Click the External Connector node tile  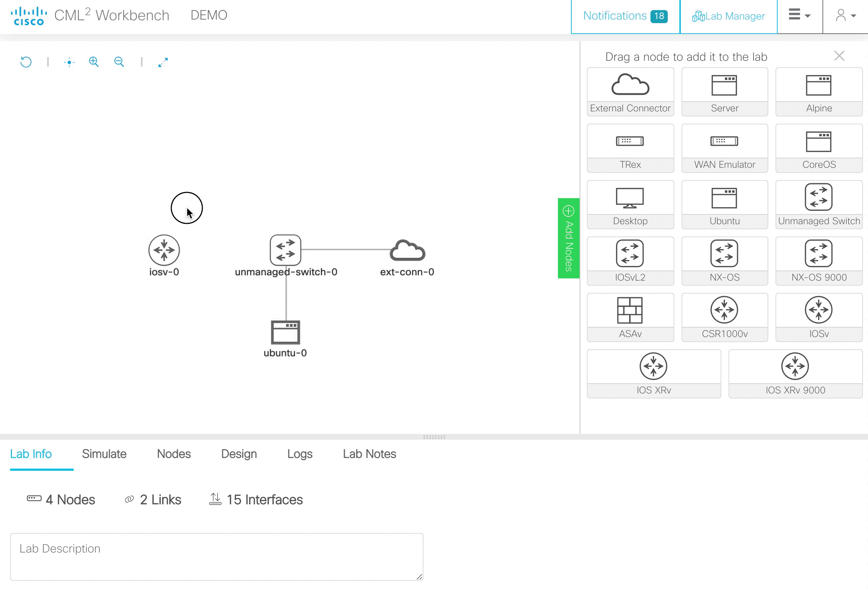pos(630,91)
